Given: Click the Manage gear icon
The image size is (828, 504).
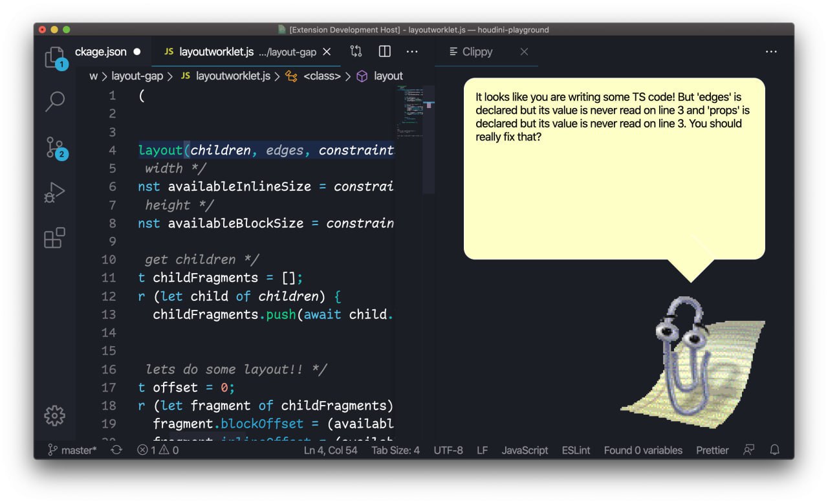Looking at the screenshot, I should (x=54, y=415).
